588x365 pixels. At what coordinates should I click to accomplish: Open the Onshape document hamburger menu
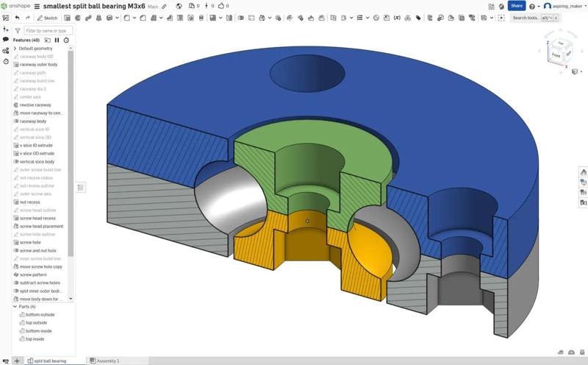pos(37,7)
